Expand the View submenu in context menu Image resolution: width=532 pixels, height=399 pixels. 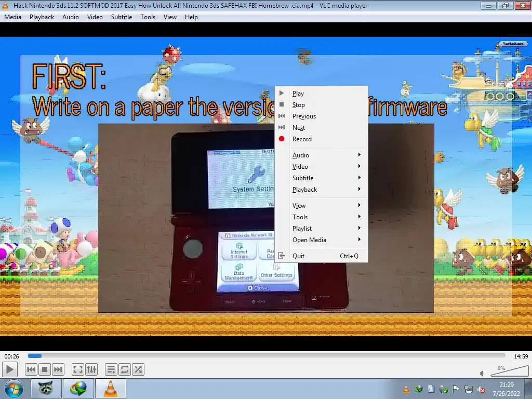[x=321, y=206]
